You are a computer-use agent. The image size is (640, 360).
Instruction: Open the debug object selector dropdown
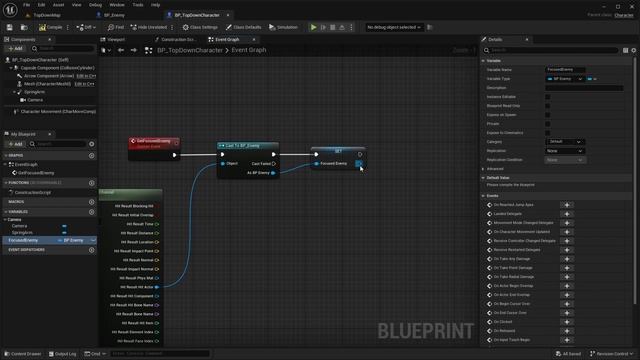click(x=393, y=27)
